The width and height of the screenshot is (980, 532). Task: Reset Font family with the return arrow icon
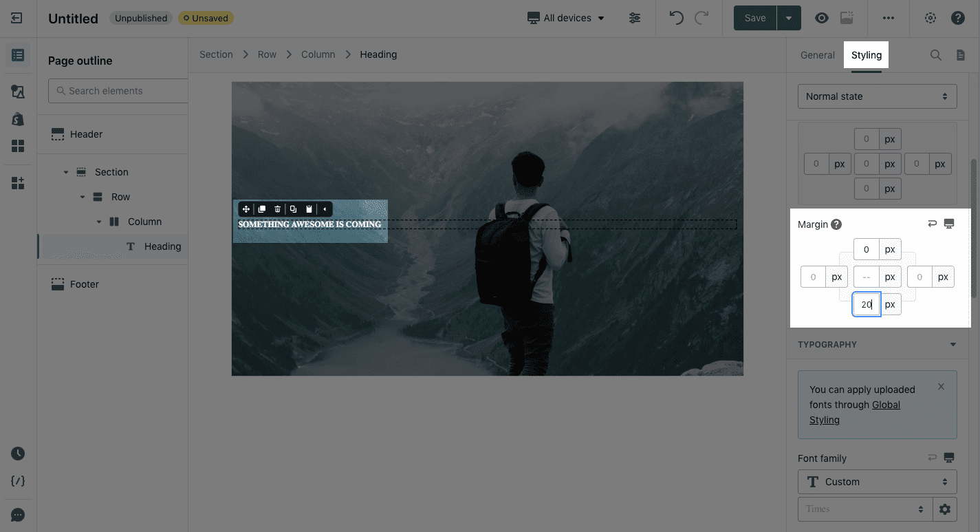coord(933,458)
